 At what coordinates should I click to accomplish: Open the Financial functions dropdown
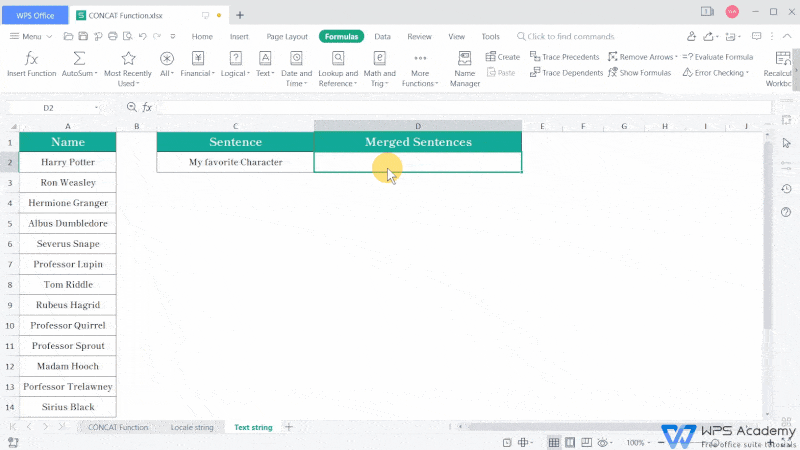[197, 64]
